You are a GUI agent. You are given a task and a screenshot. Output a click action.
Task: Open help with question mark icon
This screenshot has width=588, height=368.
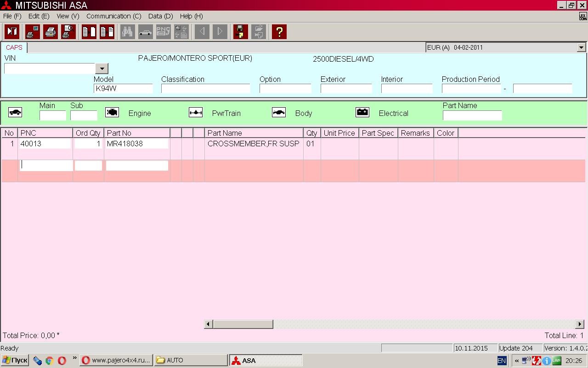point(279,32)
